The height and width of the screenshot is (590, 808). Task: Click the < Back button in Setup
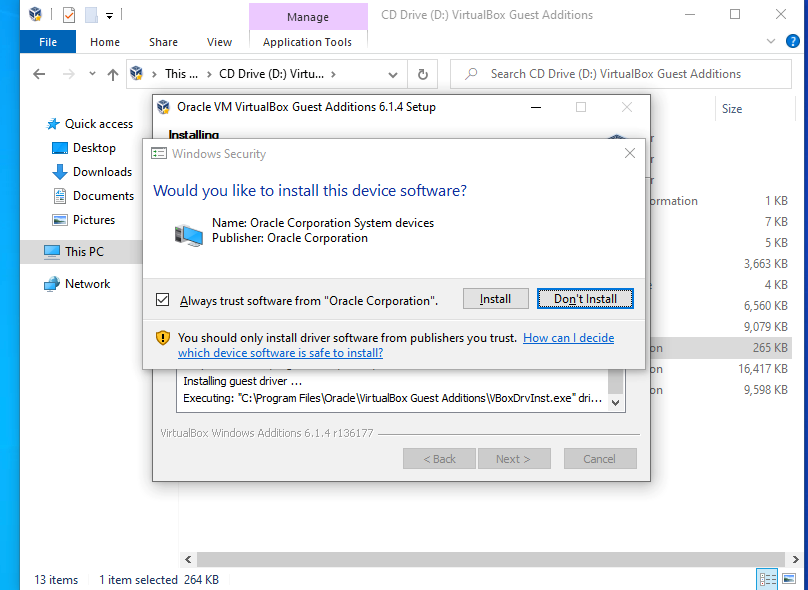pos(439,459)
